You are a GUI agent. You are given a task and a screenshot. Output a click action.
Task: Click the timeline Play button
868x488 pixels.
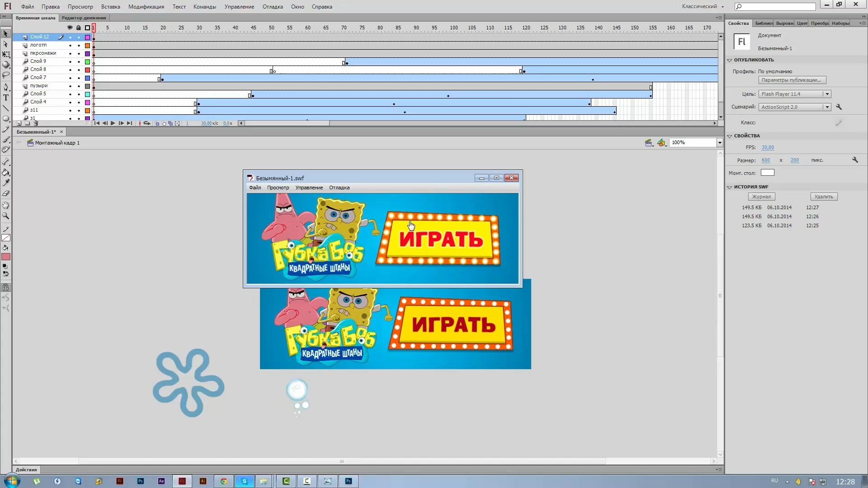(x=113, y=123)
